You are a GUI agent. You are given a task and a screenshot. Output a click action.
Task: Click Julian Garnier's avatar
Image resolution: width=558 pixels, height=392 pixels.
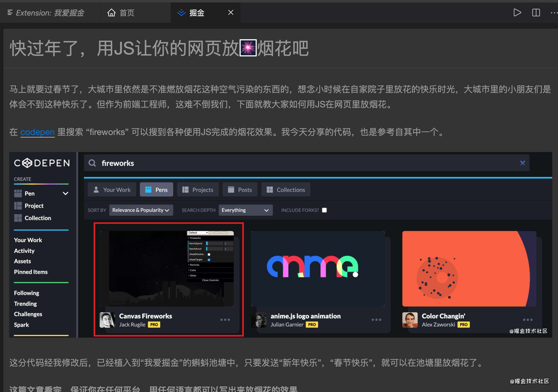259,320
